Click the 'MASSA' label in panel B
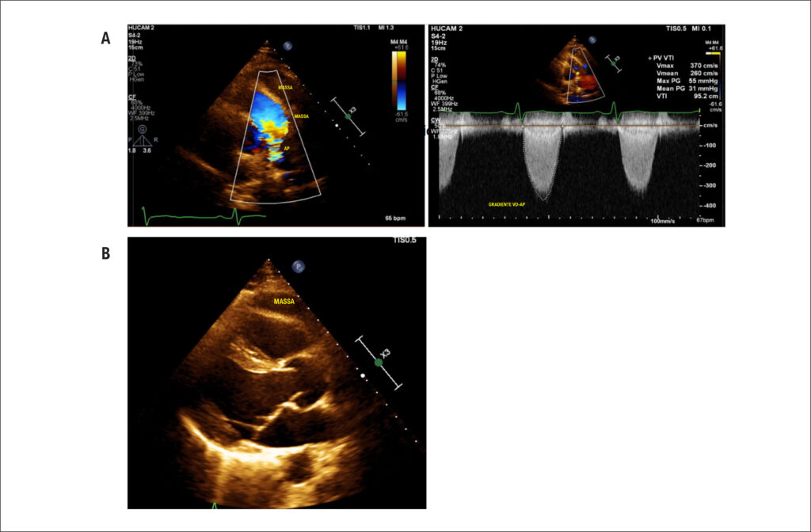This screenshot has height=532, width=811. pos(284,301)
